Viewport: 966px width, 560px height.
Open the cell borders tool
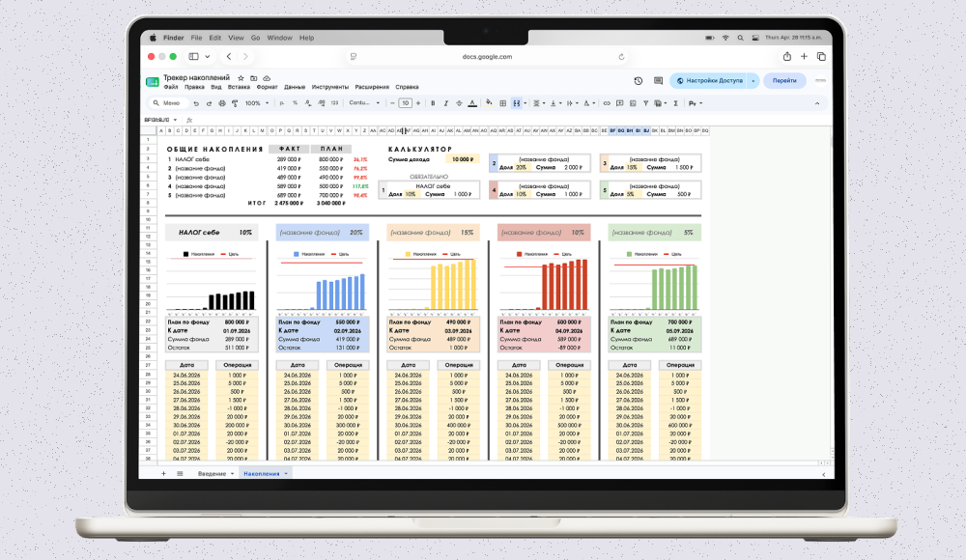tap(502, 103)
